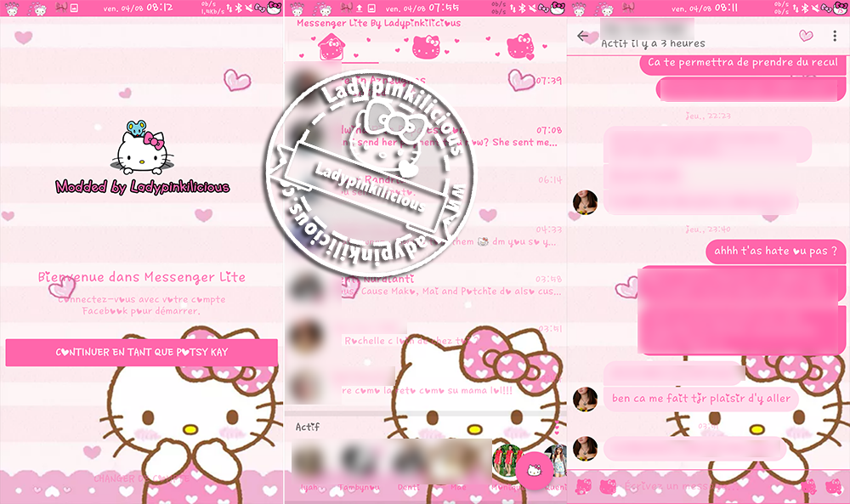Tap the bottom-most contact avatar in the chat
The height and width of the screenshot is (504, 850).
coord(585,449)
